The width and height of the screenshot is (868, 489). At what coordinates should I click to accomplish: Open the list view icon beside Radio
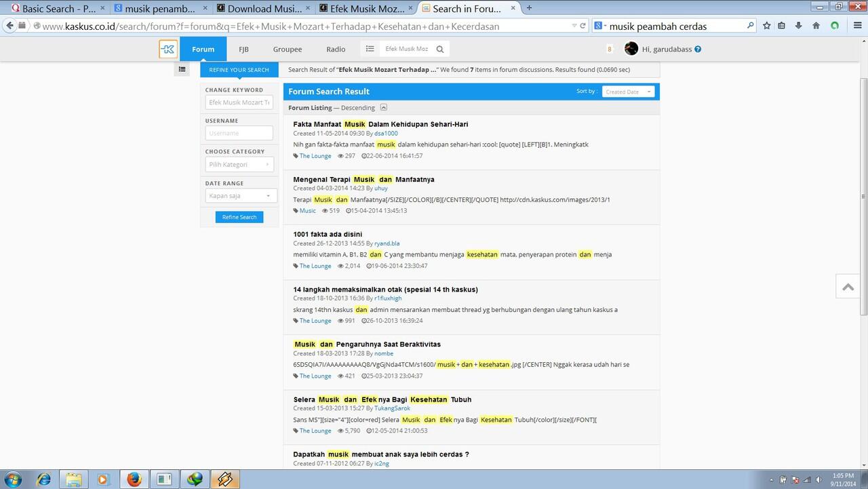point(370,49)
